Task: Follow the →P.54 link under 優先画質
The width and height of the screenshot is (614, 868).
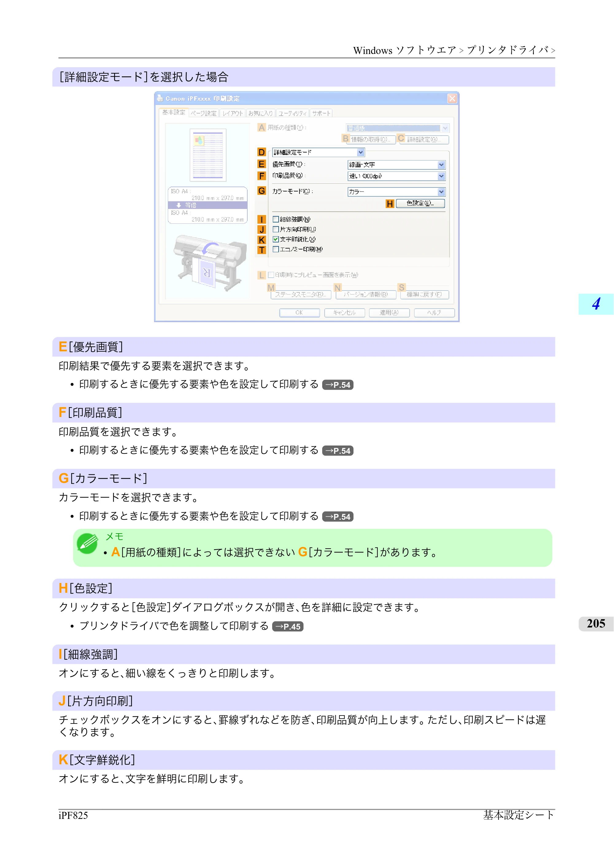Action: (x=338, y=385)
